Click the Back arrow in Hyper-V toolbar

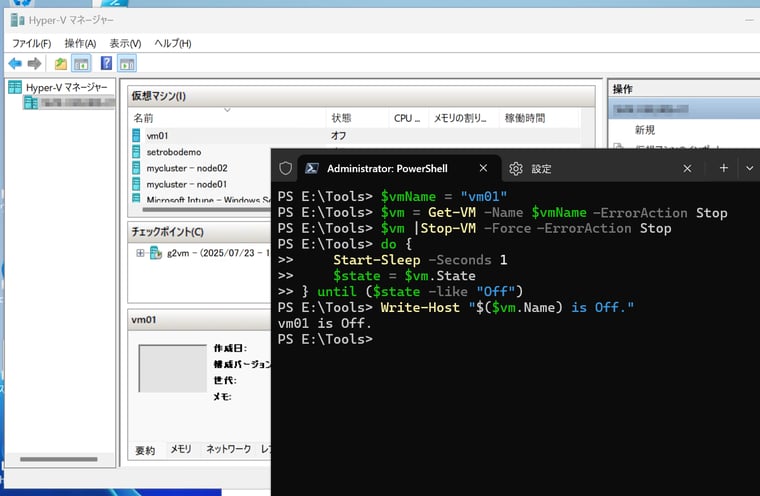[15, 63]
